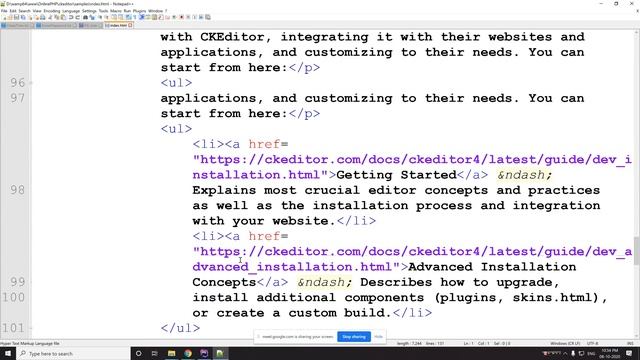Viewport: 640px width, 360px height.
Task: Click line number 96 in the margin
Action: point(18,83)
